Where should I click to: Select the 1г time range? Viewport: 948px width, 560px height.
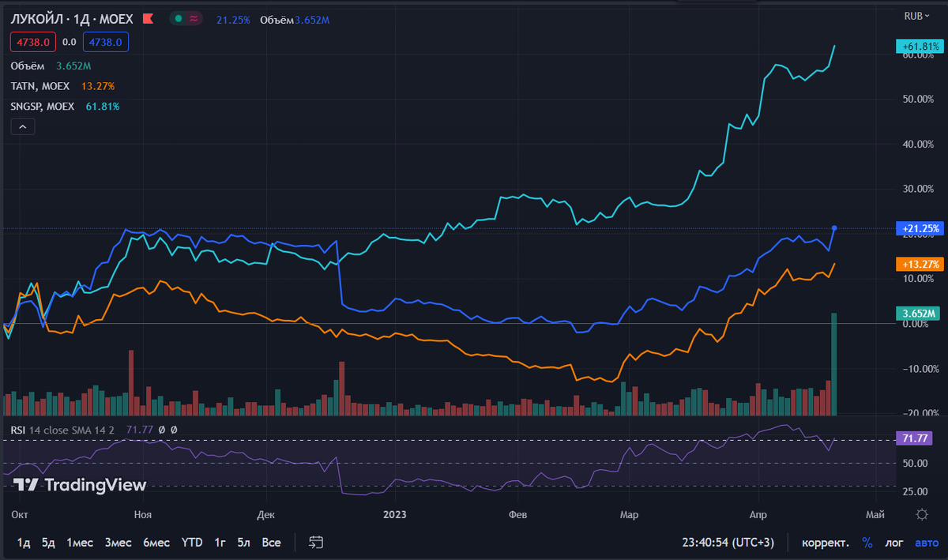point(221,543)
